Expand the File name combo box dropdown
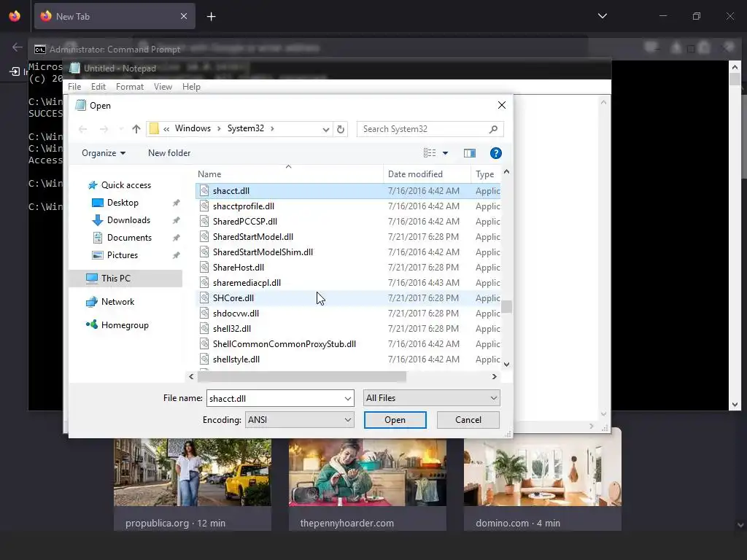This screenshot has width=747, height=560. (x=348, y=399)
